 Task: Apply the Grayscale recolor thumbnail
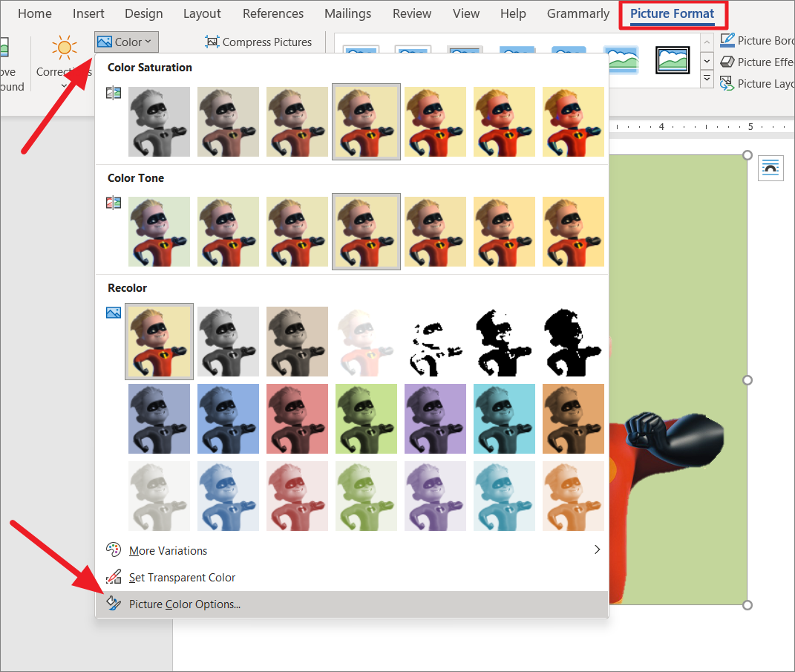pos(228,342)
